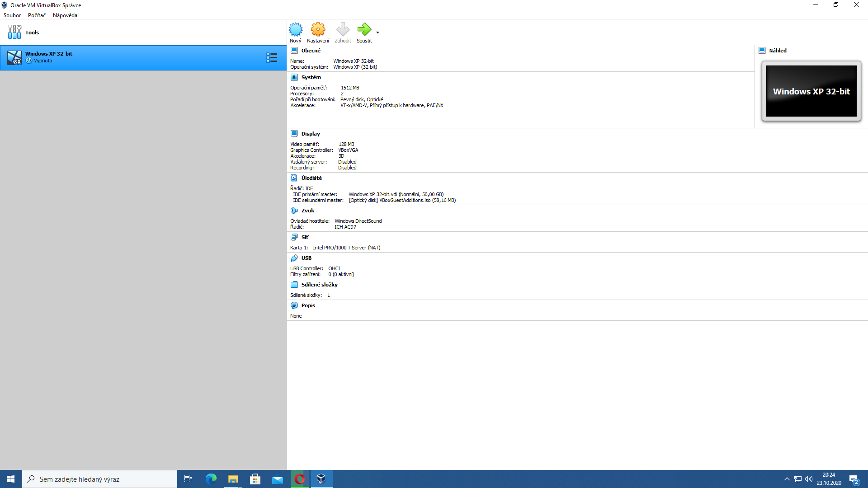
Task: Click the Nový (New) machine icon
Action: tap(296, 30)
